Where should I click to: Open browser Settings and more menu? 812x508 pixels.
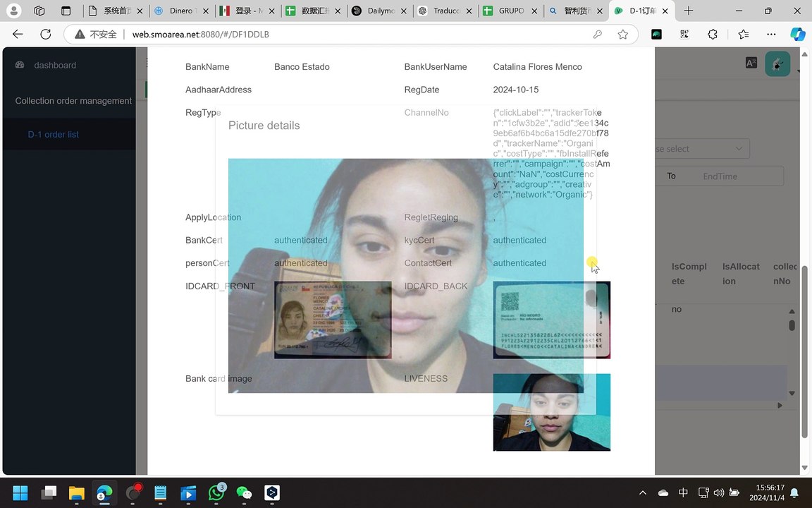772,34
